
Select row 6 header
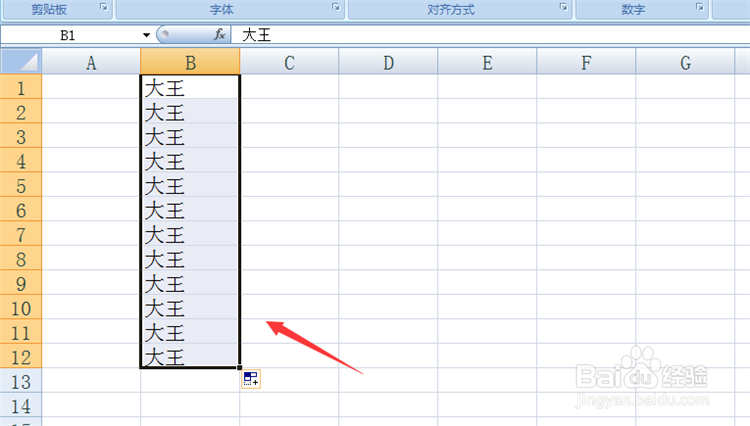(x=21, y=209)
